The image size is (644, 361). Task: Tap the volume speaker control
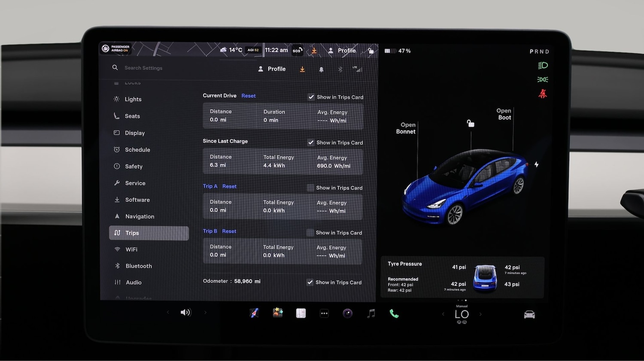185,312
